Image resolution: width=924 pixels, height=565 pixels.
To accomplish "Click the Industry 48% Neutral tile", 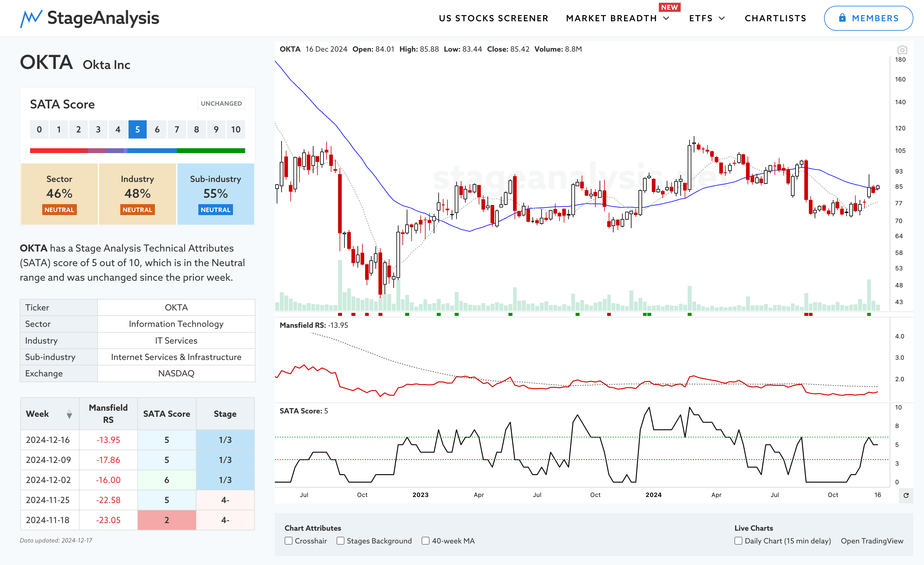I will click(x=137, y=194).
